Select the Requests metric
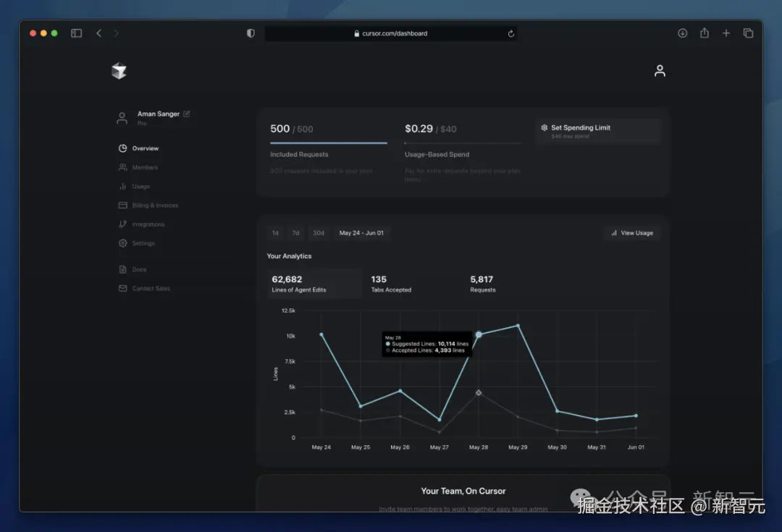The height and width of the screenshot is (532, 782). coord(513,284)
